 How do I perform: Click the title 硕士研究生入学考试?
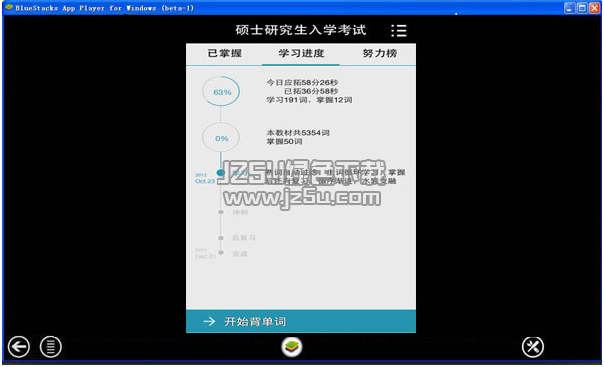pos(301,30)
